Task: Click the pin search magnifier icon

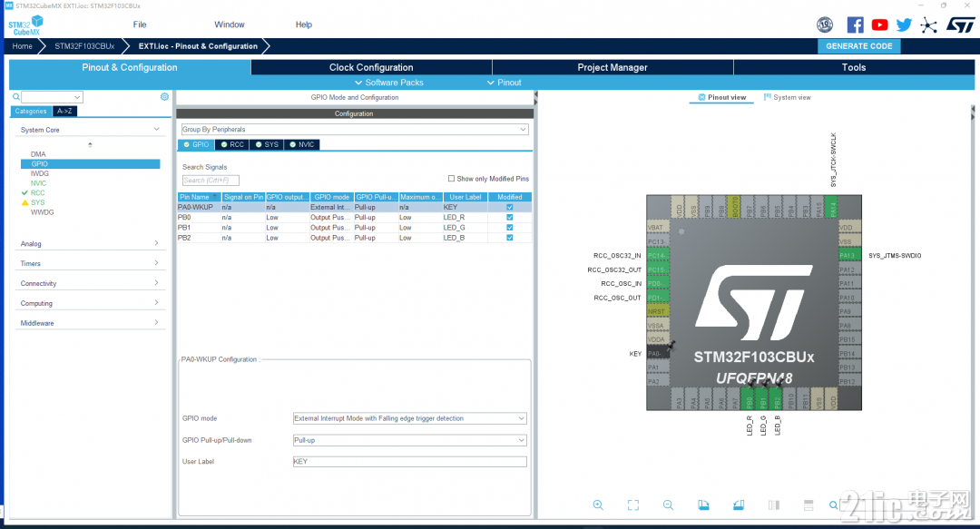Action: pos(834,505)
